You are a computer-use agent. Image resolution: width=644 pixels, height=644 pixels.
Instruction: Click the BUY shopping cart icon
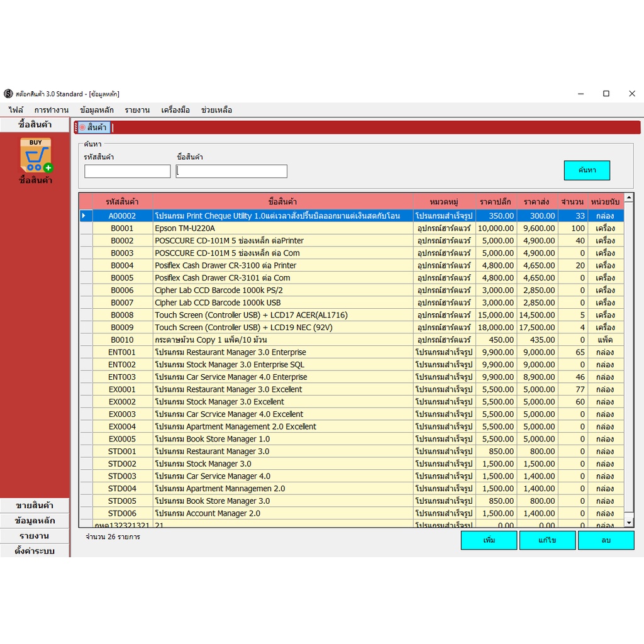pyautogui.click(x=36, y=155)
